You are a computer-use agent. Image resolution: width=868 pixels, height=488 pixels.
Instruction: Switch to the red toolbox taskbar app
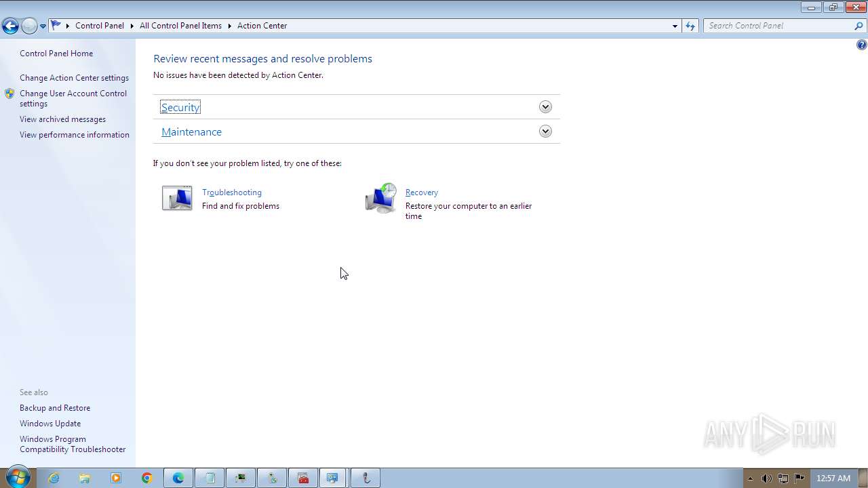pos(303,478)
